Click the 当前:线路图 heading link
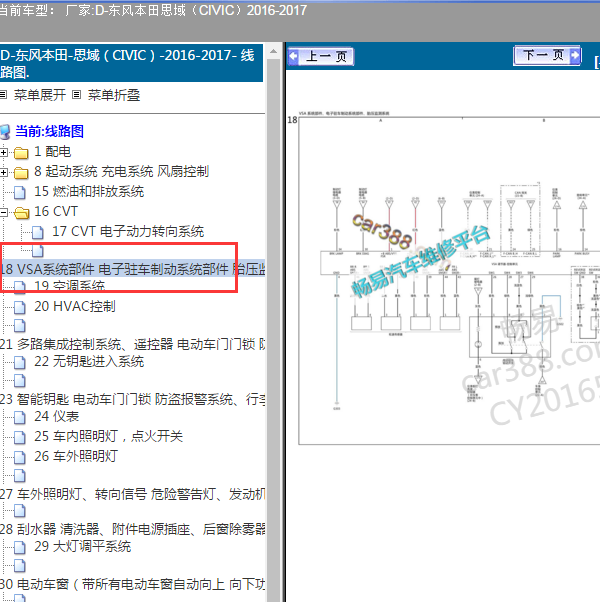The image size is (600, 602). 50,131
